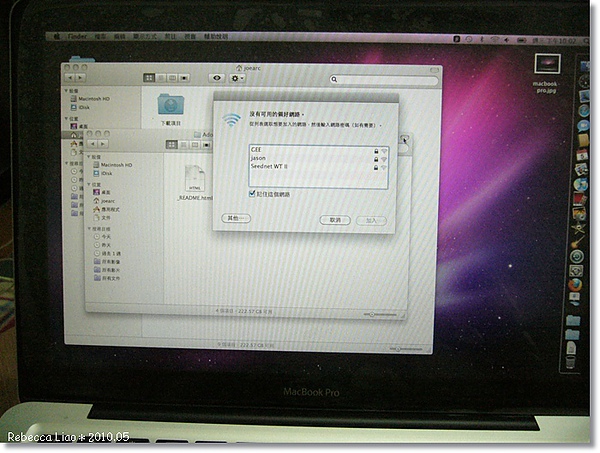Switch joearc window to list view
Viewport: 600px width, 453px height.
tap(161, 78)
